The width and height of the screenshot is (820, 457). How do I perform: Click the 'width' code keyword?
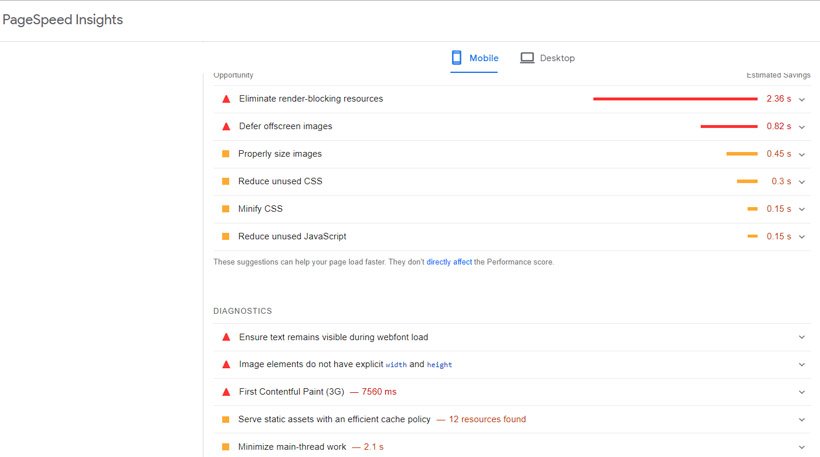click(x=396, y=365)
